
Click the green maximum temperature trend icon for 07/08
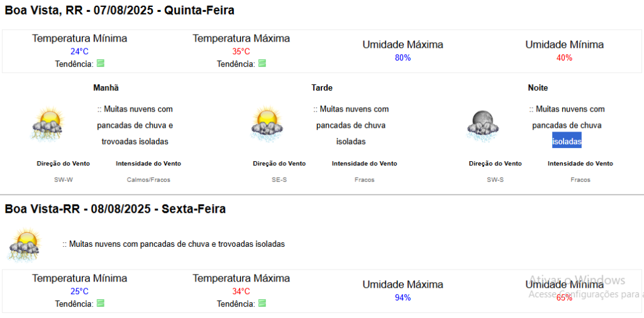pos(262,64)
